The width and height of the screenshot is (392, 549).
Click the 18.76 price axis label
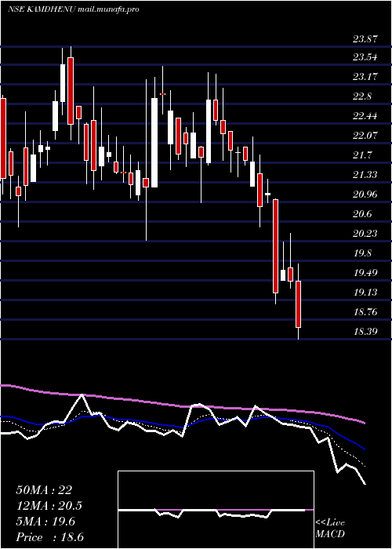pyautogui.click(x=365, y=312)
